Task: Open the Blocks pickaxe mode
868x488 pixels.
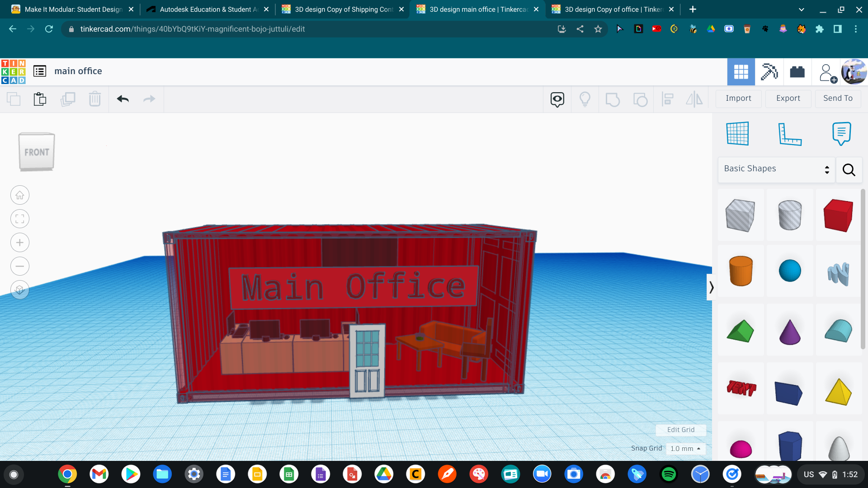Action: (769, 72)
